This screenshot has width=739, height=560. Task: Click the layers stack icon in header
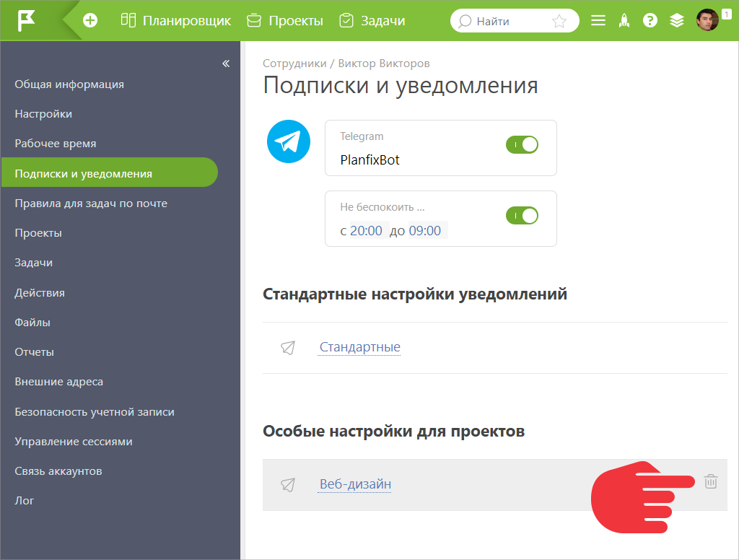(x=677, y=20)
